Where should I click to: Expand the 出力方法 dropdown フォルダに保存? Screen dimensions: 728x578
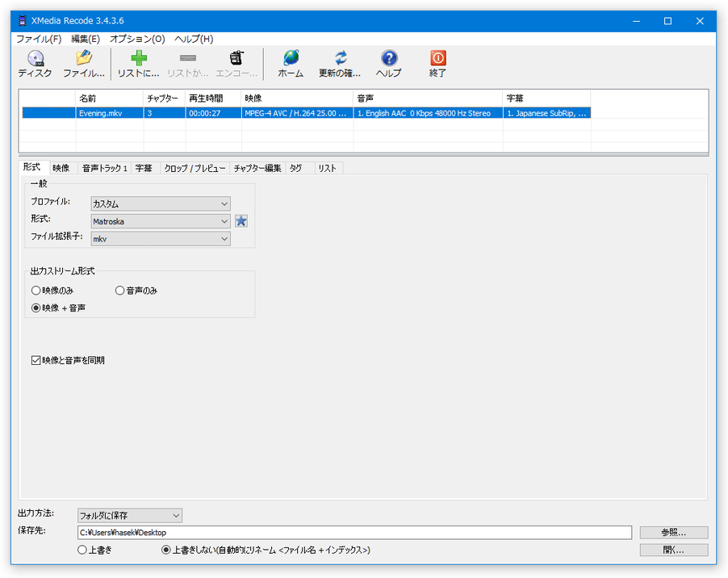pyautogui.click(x=129, y=515)
